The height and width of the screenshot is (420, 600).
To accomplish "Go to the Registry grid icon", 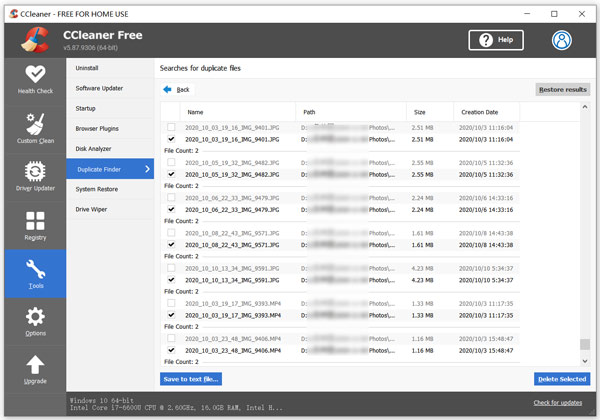I will click(35, 221).
